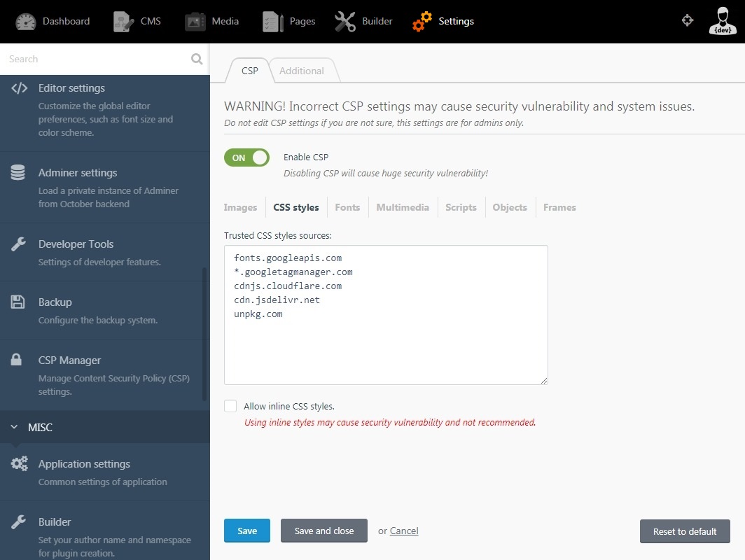
Task: Click the blue Save button
Action: point(247,531)
